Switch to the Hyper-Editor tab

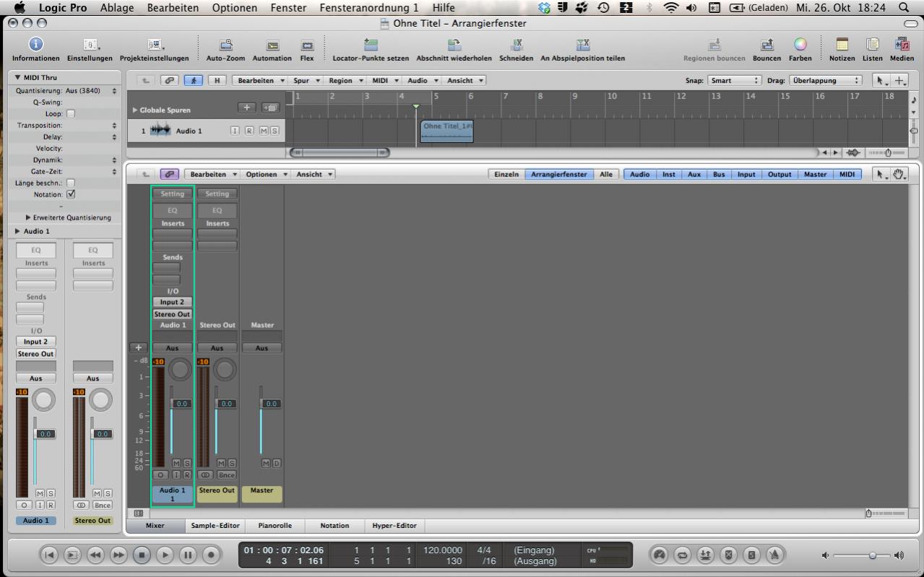click(394, 526)
